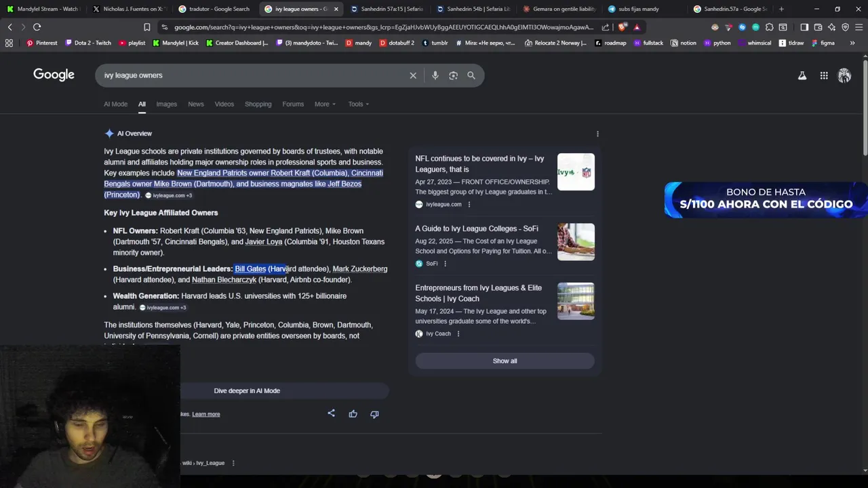
Task: Click the Show all sources button
Action: [505, 361]
